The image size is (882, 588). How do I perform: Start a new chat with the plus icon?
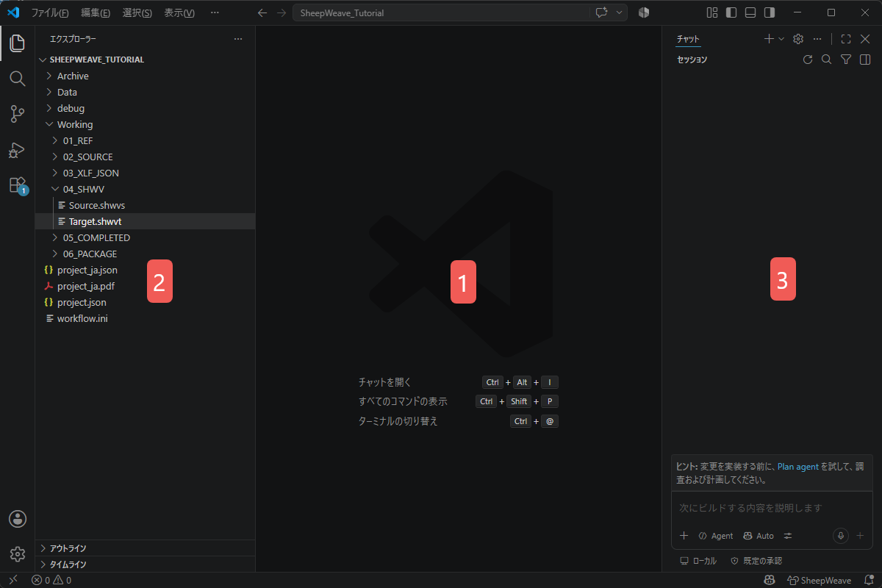pyautogui.click(x=769, y=39)
